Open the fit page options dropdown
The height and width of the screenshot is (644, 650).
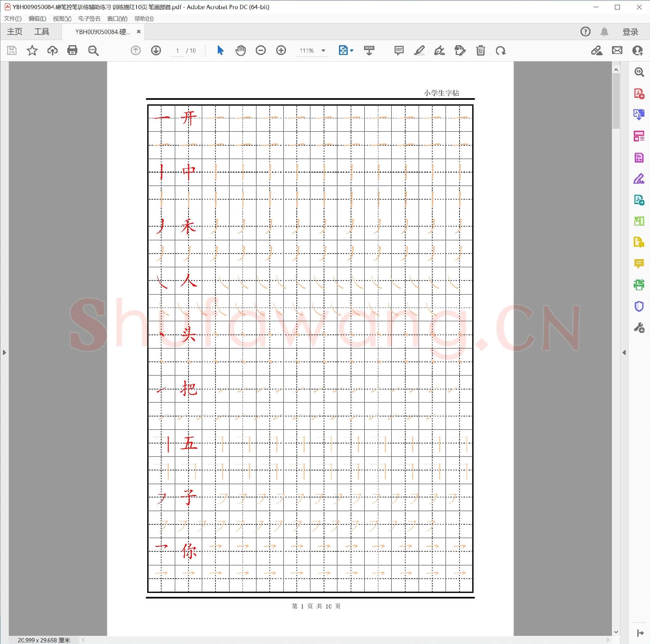point(352,50)
